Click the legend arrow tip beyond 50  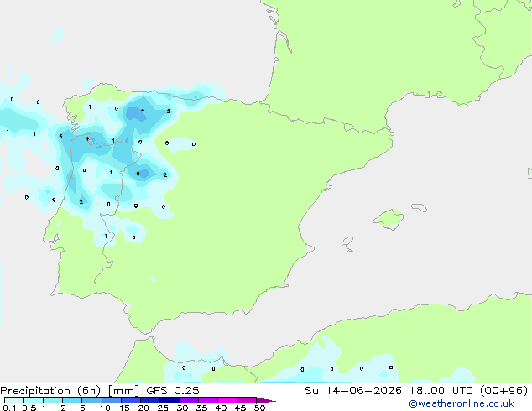point(266,400)
